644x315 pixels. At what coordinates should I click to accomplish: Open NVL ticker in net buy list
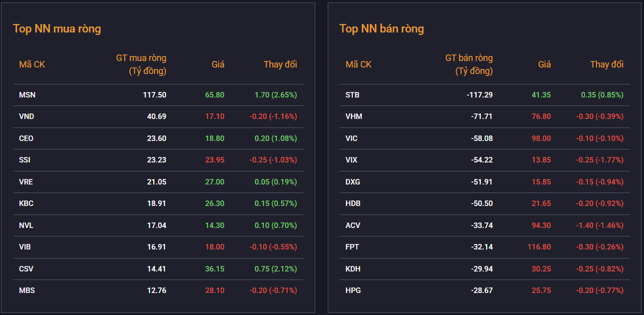click(26, 225)
